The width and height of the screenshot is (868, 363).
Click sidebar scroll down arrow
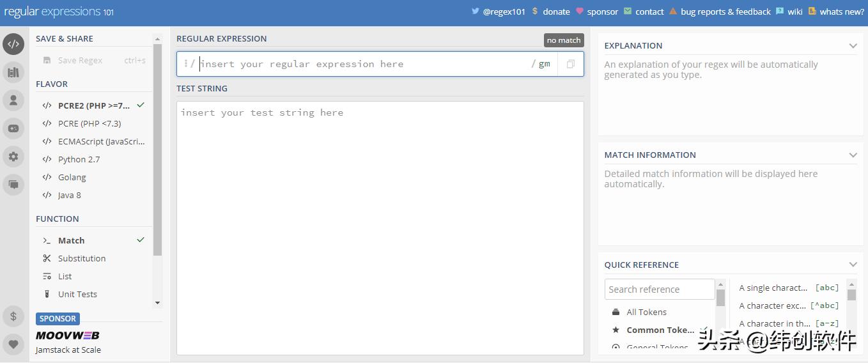[158, 303]
